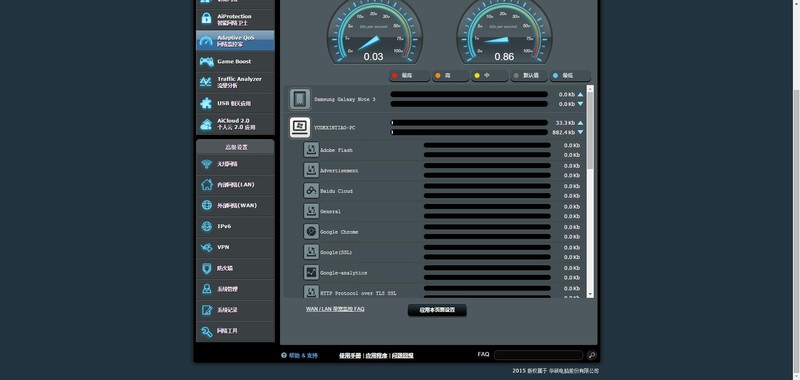Open the Traffic Analyzer page
Screen dimensions: 800x380
coord(235,82)
